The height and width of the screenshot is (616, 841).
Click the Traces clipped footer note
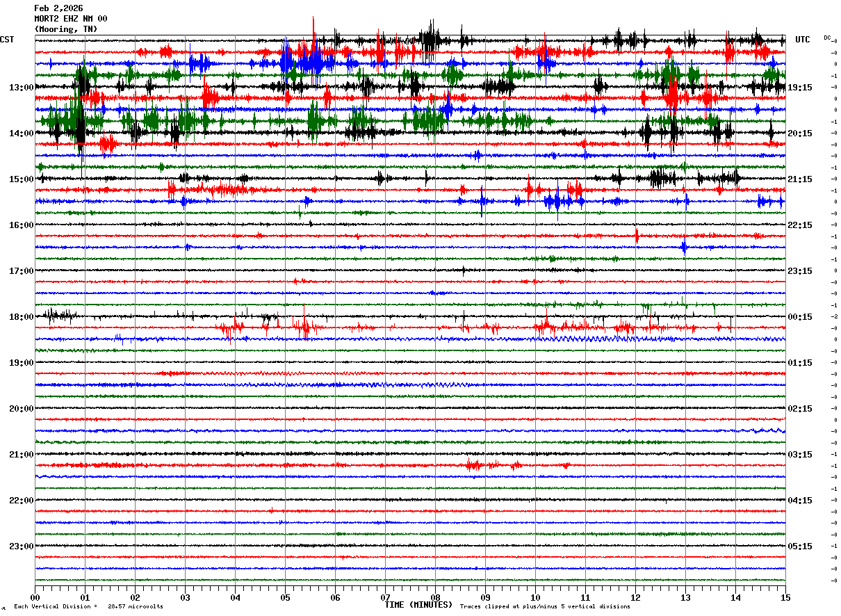coord(545,607)
